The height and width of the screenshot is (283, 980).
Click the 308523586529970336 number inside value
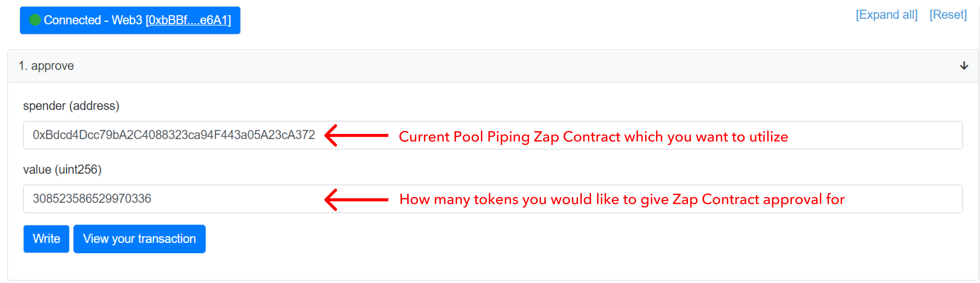pyautogui.click(x=92, y=199)
